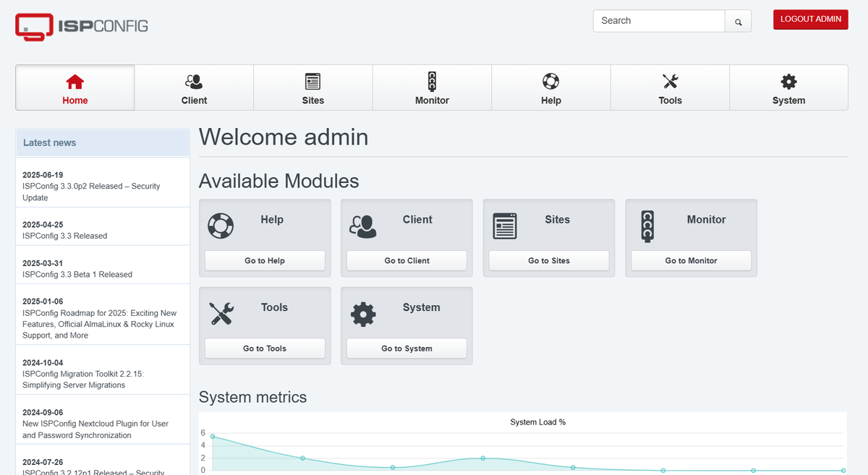868x475 pixels.
Task: Click the Tools wrench icon in navigation bar
Action: tap(670, 81)
